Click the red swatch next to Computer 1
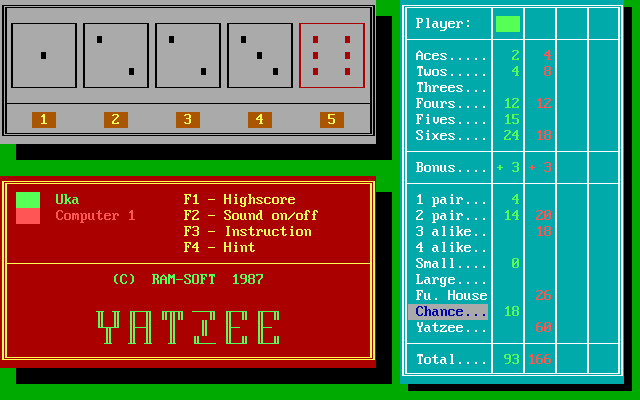 click(28, 216)
